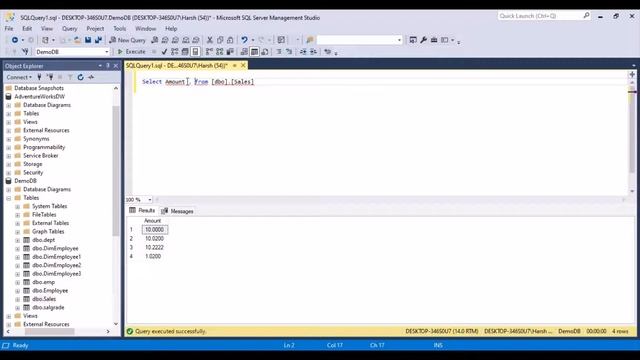
Task: Open the Connect dropdown in Object Explorer
Action: click(19, 77)
